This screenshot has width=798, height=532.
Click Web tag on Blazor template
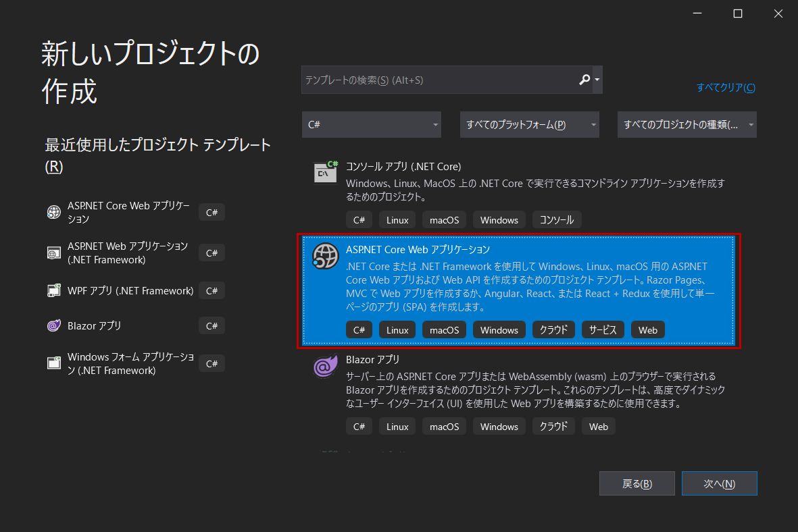(599, 426)
